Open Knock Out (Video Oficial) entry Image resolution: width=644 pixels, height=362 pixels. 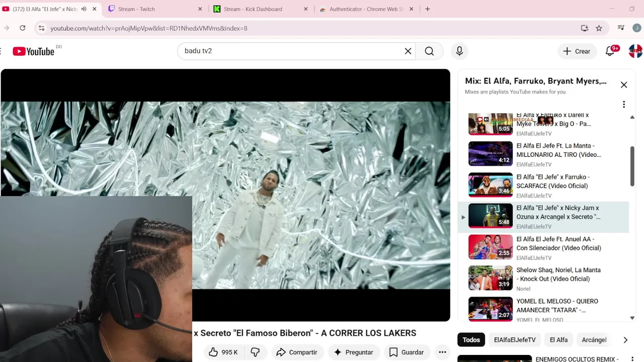pyautogui.click(x=543, y=278)
